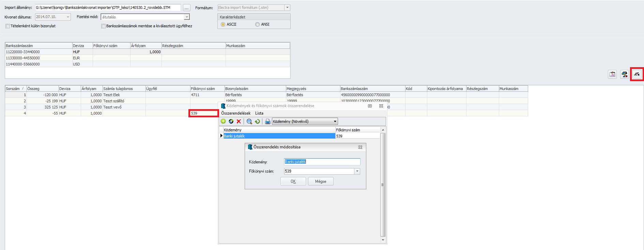Viewport: 644px width, 250px height.
Task: Click the Összeg column header
Action: (43, 89)
